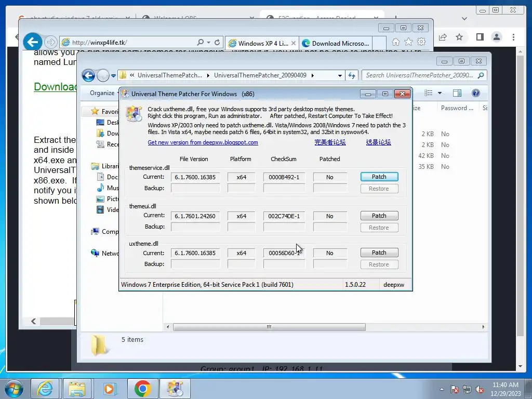Go forward in the Explorer window
532x399 pixels.
click(x=103, y=75)
